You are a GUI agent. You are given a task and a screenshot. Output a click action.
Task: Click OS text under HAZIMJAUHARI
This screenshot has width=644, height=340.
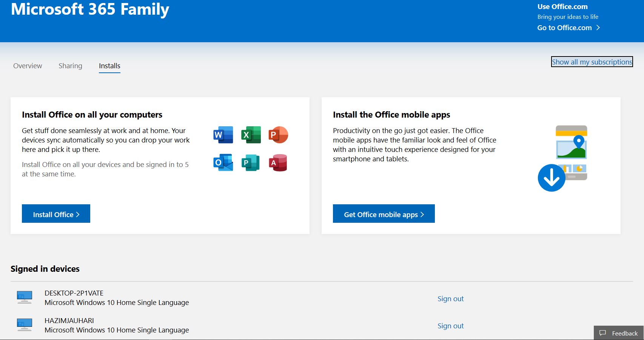click(117, 330)
